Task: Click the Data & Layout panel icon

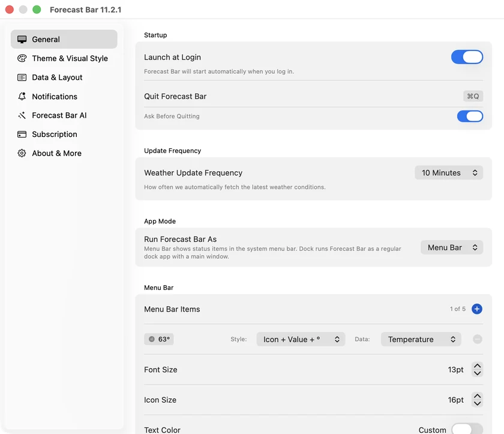Action: coord(22,77)
